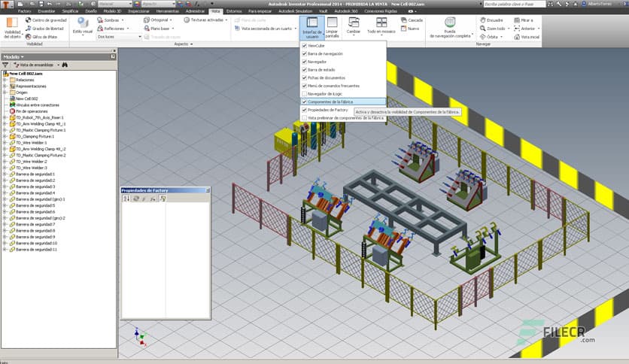Uncheck Propiedades de Factory
Screen dimensions: 629x364
305,110
